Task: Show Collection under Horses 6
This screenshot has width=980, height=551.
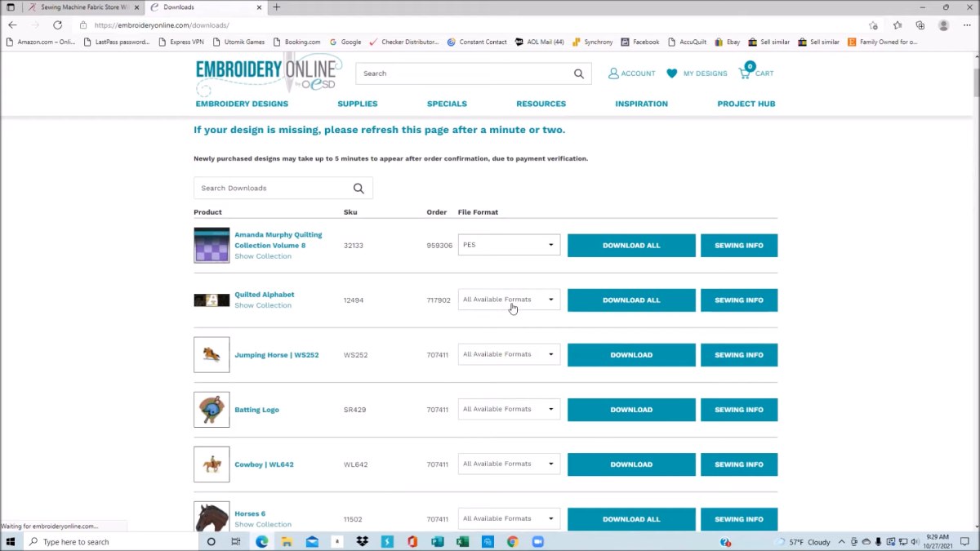Action: [x=263, y=525]
